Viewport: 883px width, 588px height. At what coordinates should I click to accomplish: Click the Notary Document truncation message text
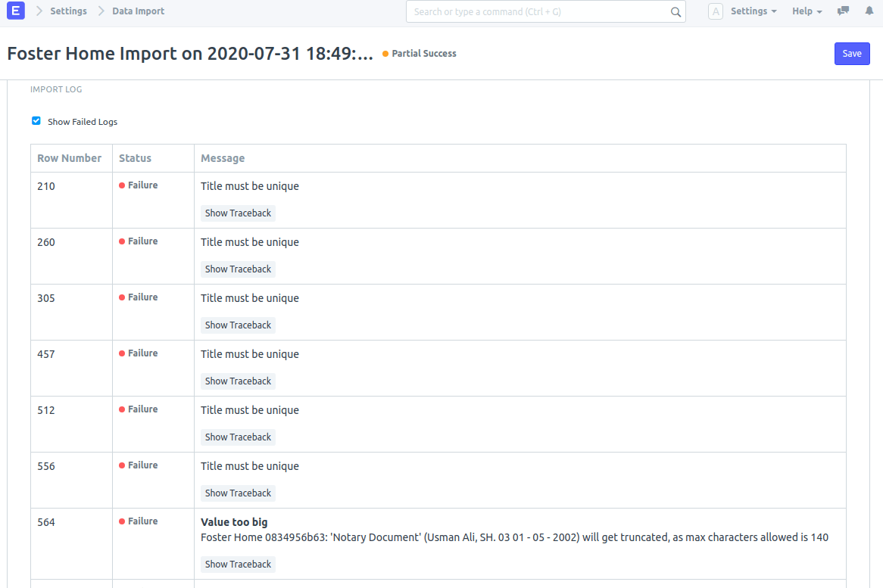tap(514, 537)
